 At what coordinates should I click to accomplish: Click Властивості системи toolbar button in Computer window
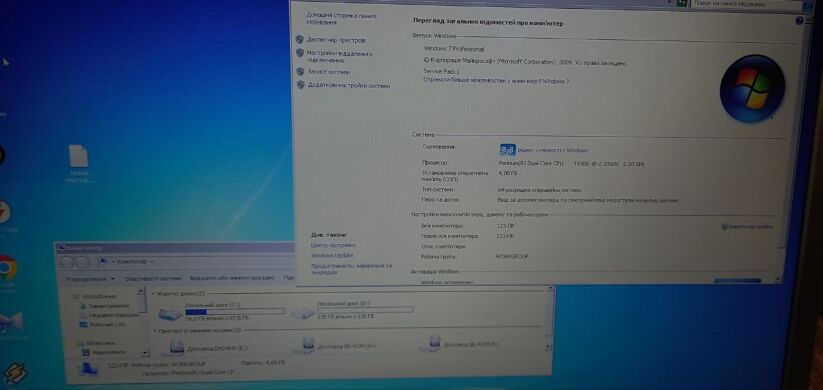point(153,278)
